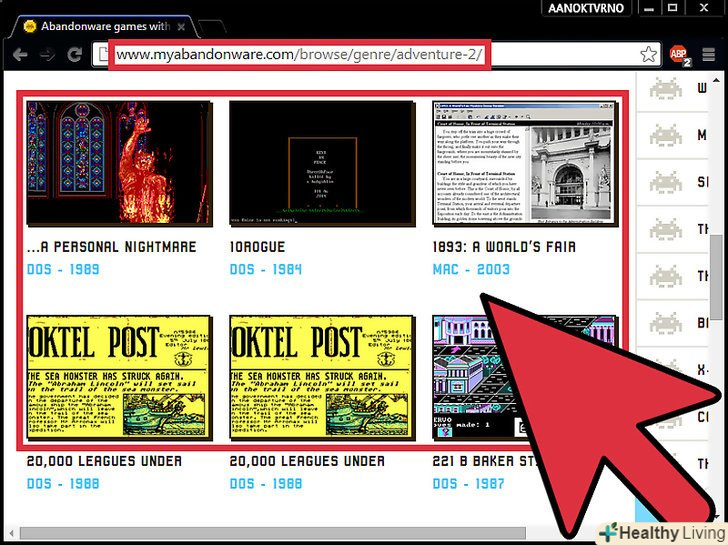This screenshot has width=728, height=545.
Task: Click the 10Rogue title link
Action: tap(257, 247)
